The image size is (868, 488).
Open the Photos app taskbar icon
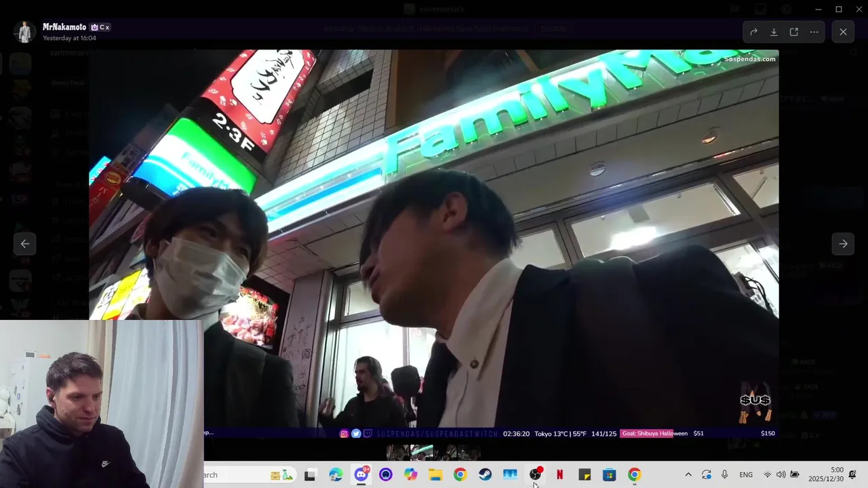click(x=510, y=475)
